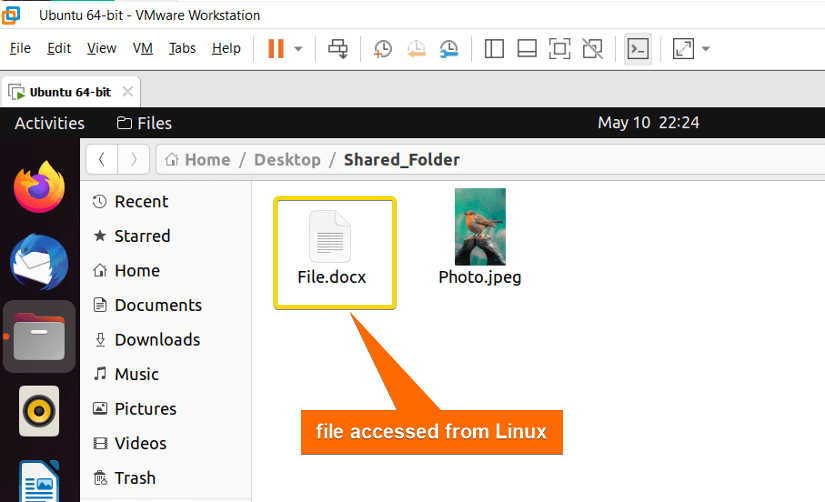Enter full screen mode
The height and width of the screenshot is (502, 825).
tap(559, 49)
